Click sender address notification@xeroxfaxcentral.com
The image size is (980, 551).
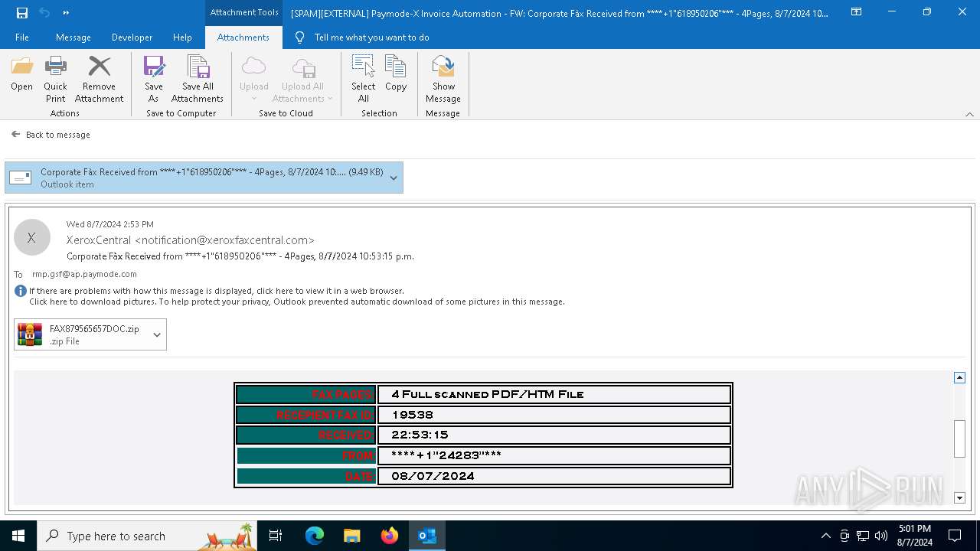[x=224, y=240]
